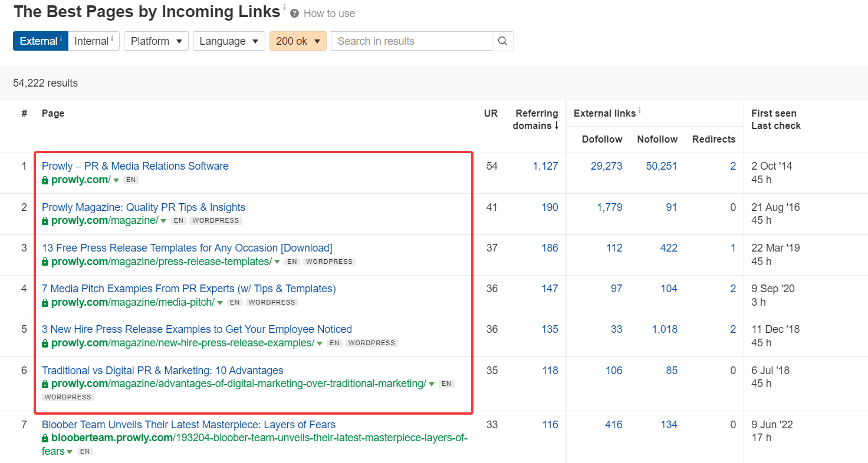Switch to the Internal tab
Viewport: 868px width, 463px height.
tap(94, 41)
